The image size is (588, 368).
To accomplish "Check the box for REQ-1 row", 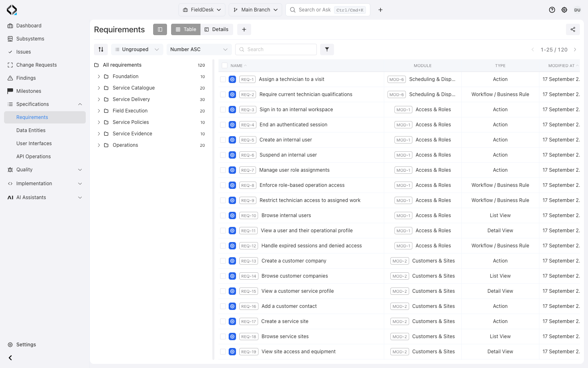I will (223, 79).
